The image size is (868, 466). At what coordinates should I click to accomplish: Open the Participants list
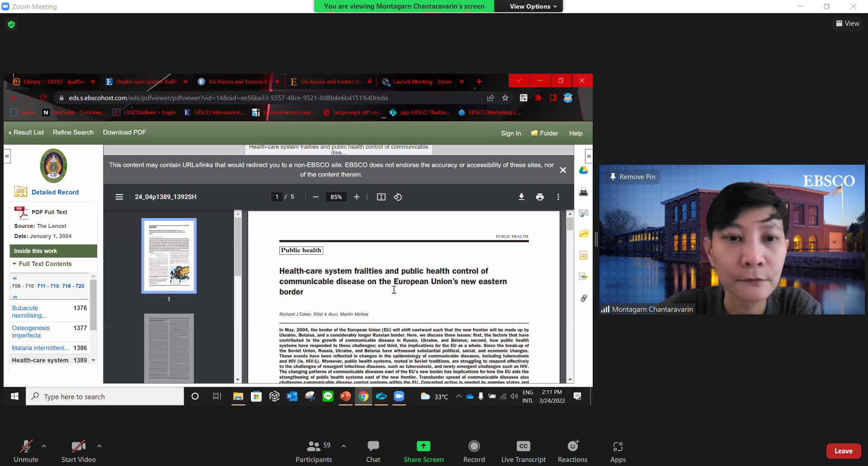click(x=314, y=452)
